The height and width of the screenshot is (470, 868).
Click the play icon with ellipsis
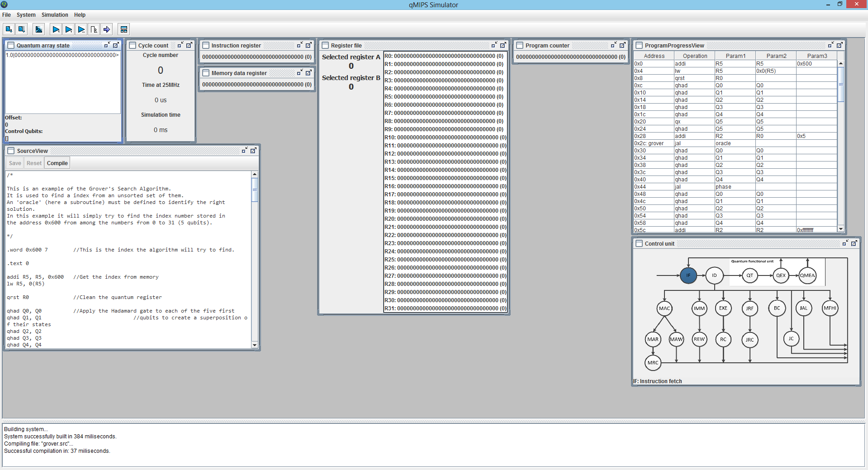[x=81, y=29]
